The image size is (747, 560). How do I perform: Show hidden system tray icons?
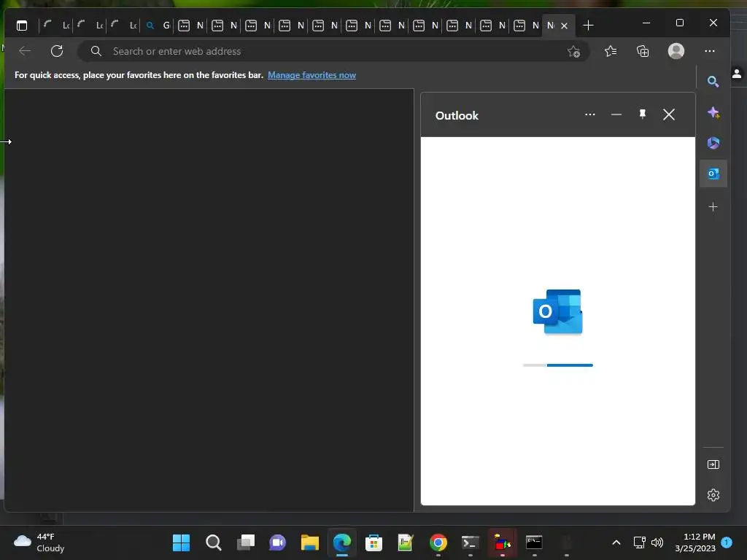616,542
